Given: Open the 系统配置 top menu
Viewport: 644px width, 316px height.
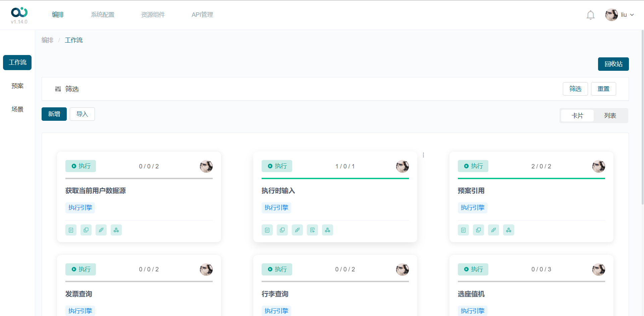Looking at the screenshot, I should point(103,15).
